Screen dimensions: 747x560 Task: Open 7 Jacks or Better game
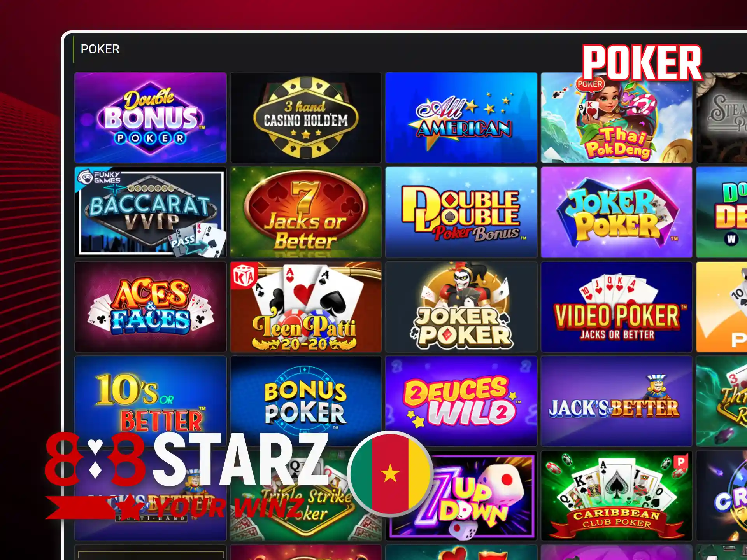tap(306, 212)
